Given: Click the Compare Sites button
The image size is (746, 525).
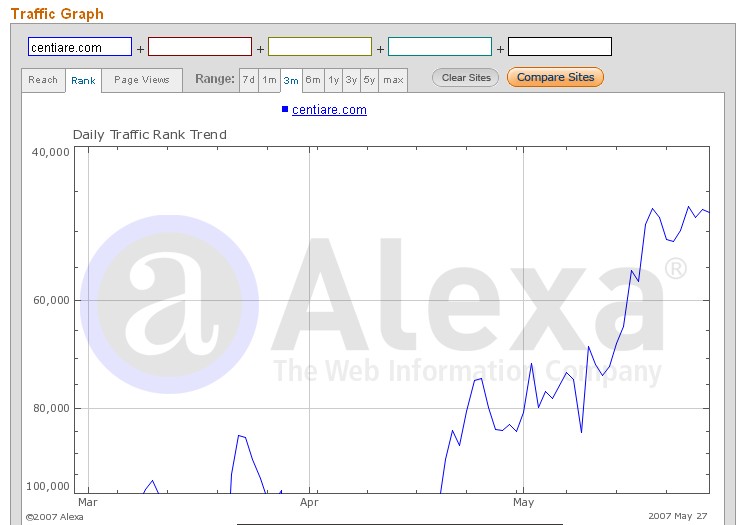Looking at the screenshot, I should click(555, 77).
